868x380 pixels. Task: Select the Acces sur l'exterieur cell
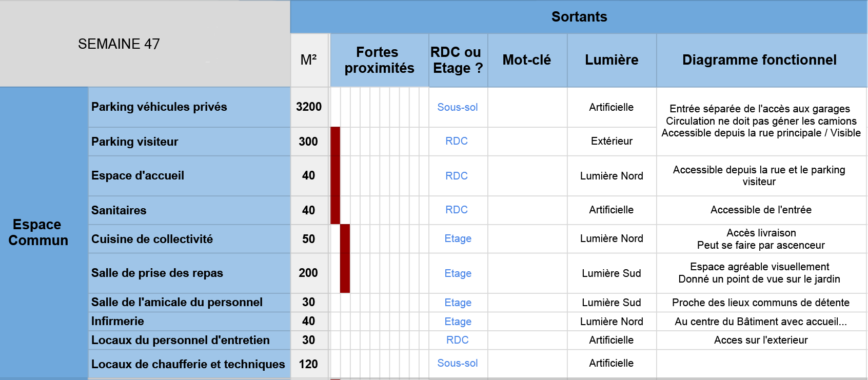(x=760, y=340)
